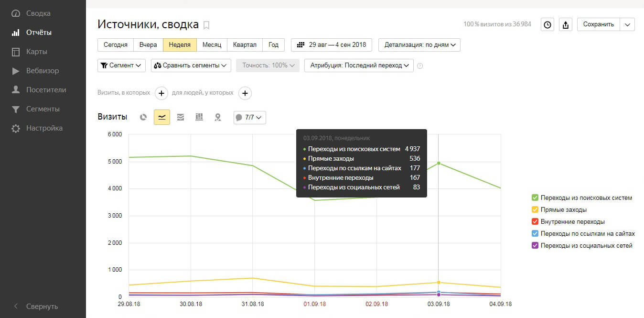
Task: Select the pie chart view icon
Action: (143, 117)
